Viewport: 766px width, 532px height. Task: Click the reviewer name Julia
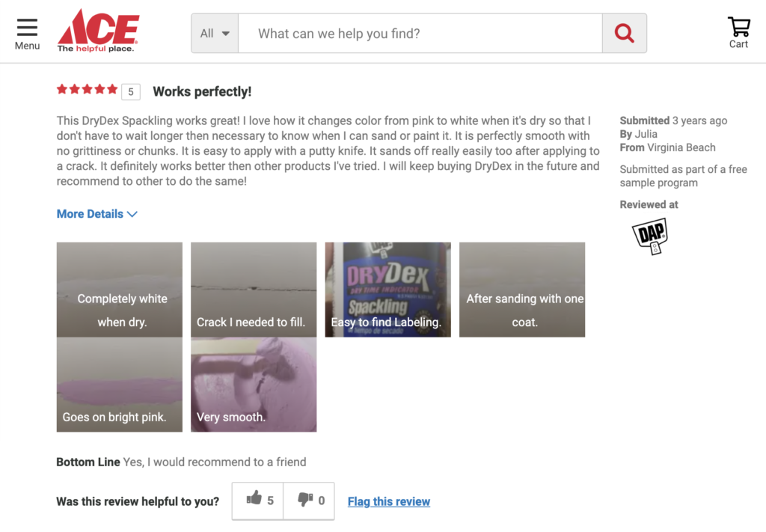(x=646, y=135)
